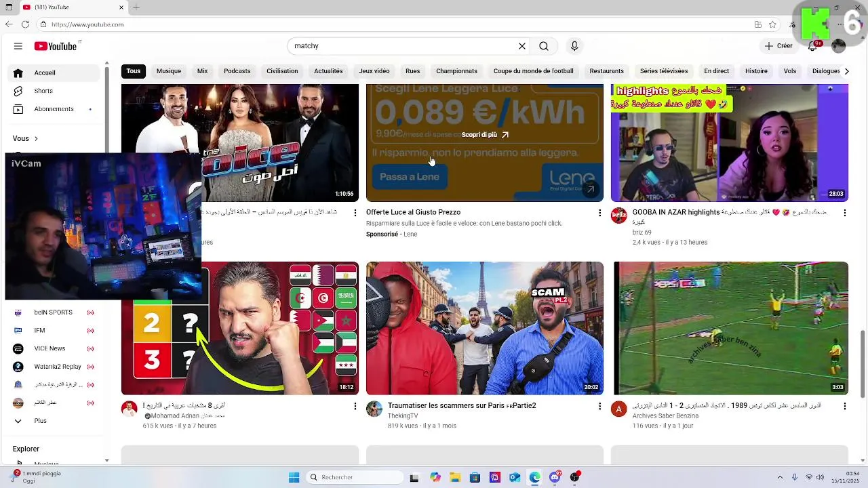The width and height of the screenshot is (868, 488).
Task: Select the Mix filter chip
Action: [x=202, y=71]
